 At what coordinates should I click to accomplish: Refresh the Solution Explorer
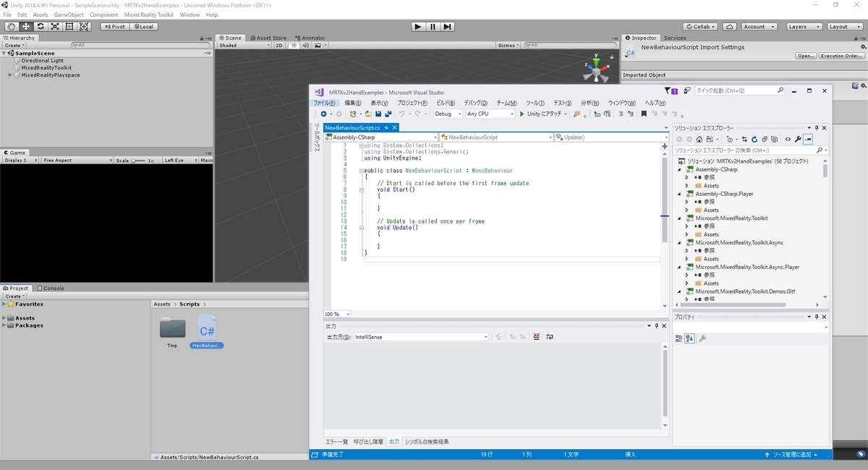(x=754, y=139)
